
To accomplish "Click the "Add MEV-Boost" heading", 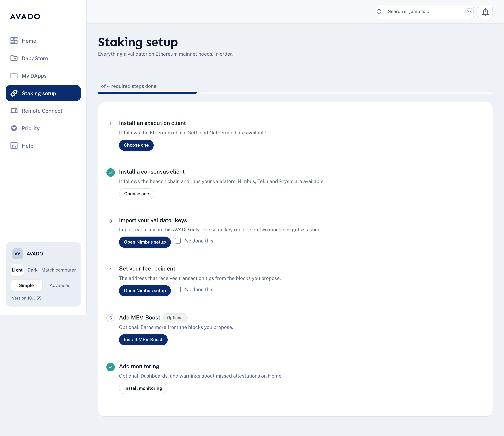I will tap(140, 318).
